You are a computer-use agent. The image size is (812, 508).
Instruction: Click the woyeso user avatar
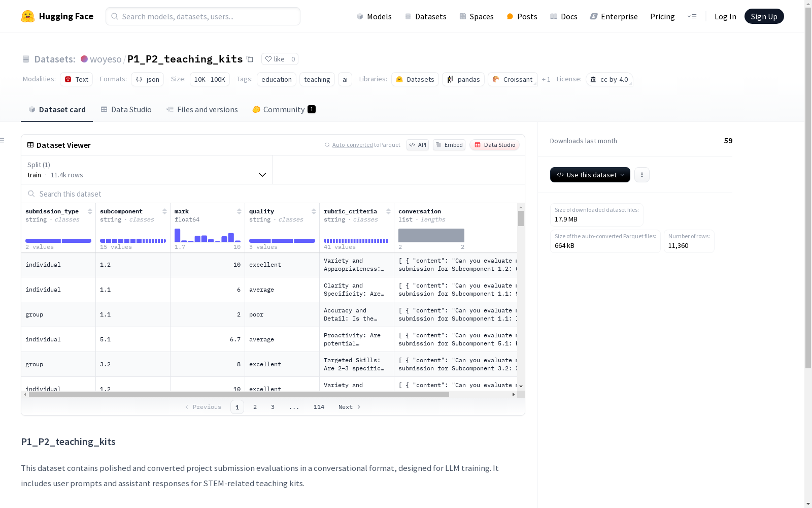(84, 59)
